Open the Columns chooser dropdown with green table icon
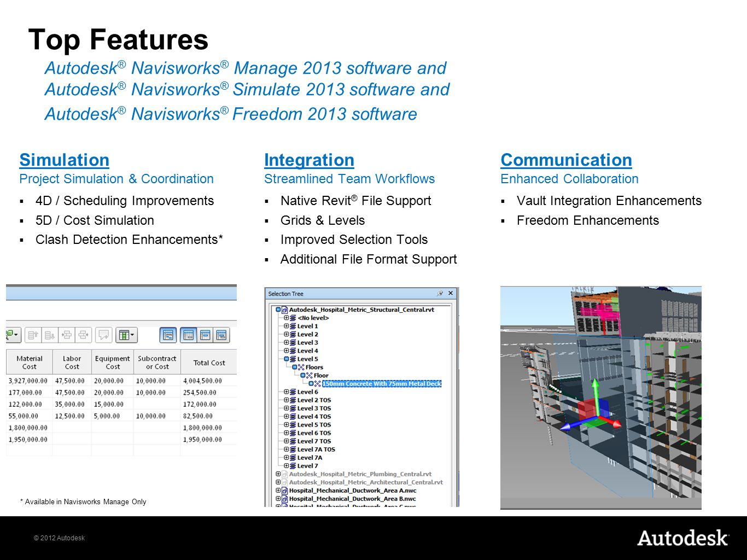This screenshot has height=560, width=747. pyautogui.click(x=126, y=335)
